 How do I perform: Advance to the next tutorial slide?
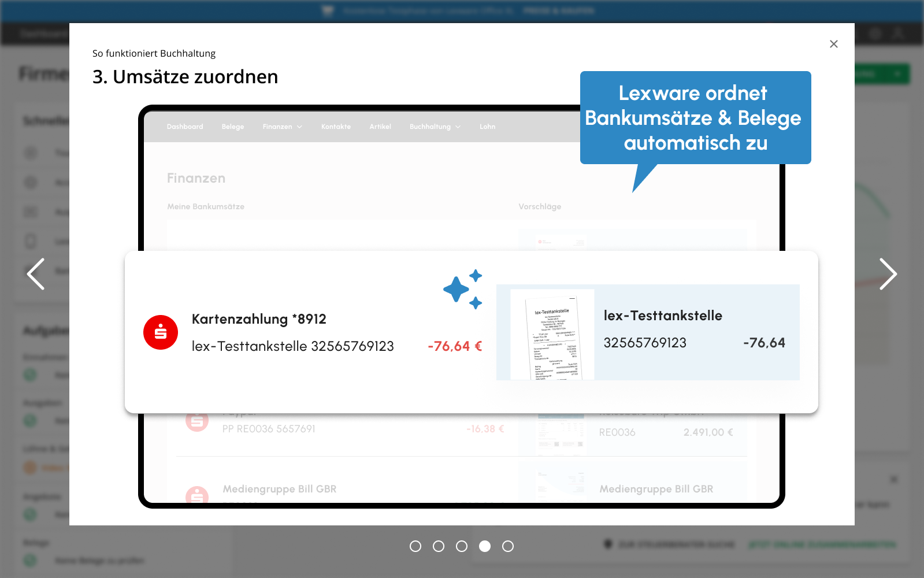click(x=888, y=274)
